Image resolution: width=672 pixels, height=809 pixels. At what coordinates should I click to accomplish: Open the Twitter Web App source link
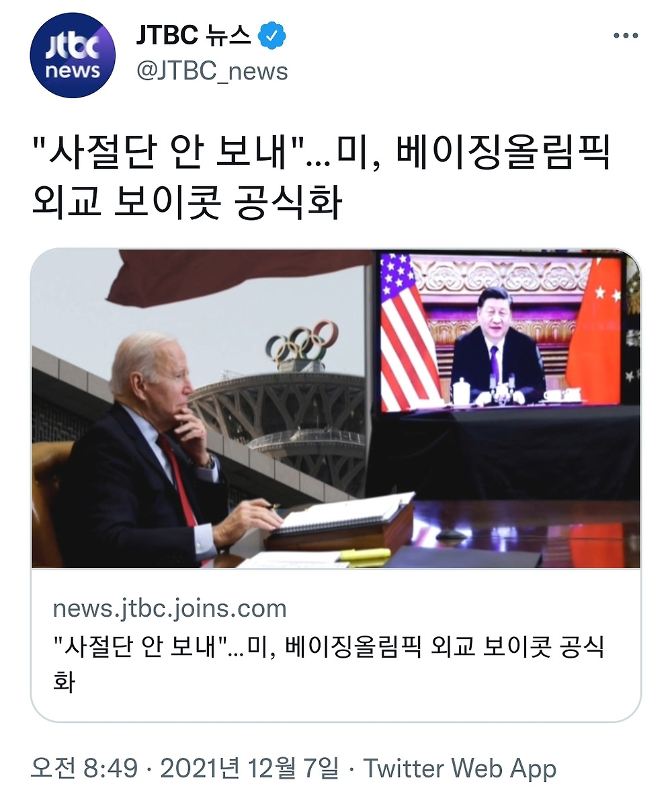(x=460, y=768)
